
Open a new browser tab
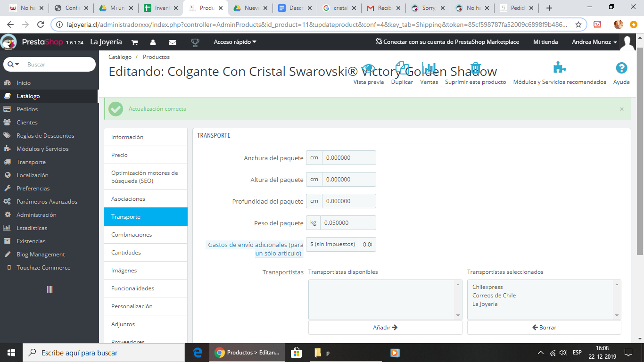click(549, 8)
